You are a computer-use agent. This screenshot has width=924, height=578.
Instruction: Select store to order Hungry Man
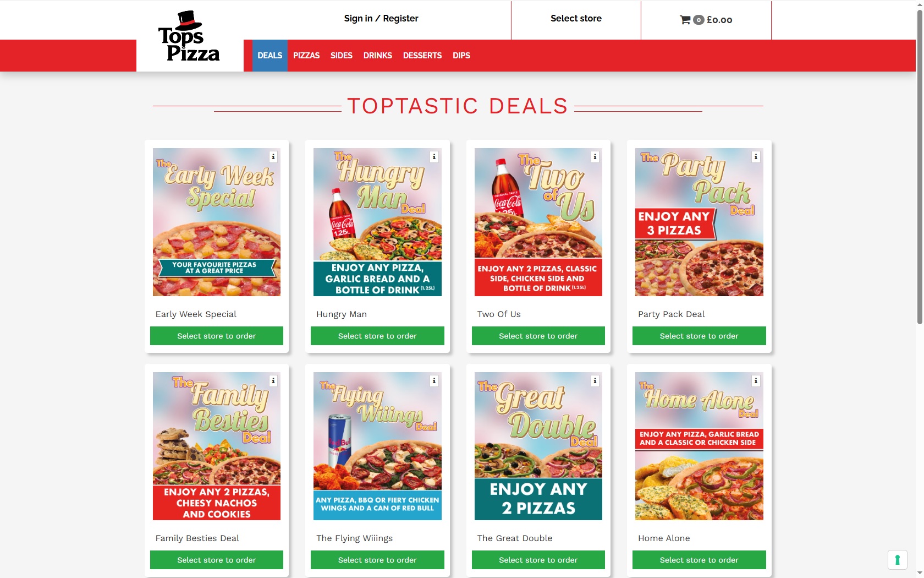pos(377,336)
